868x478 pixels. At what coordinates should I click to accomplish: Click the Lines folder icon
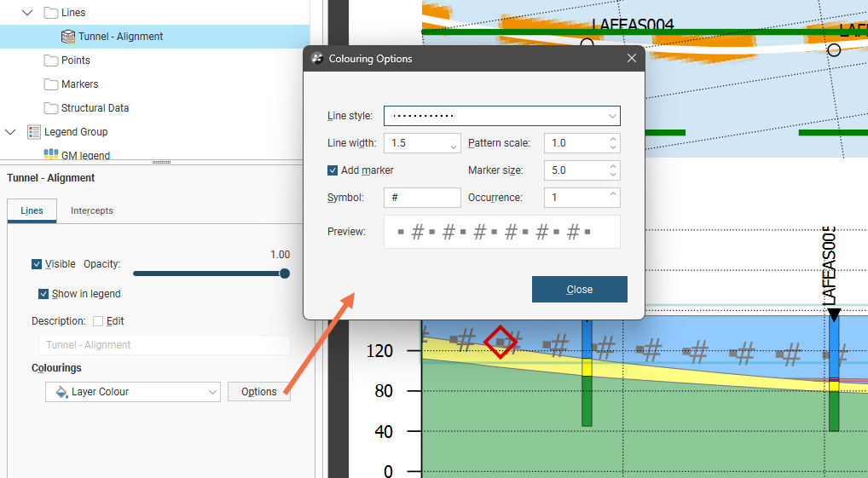tap(51, 12)
